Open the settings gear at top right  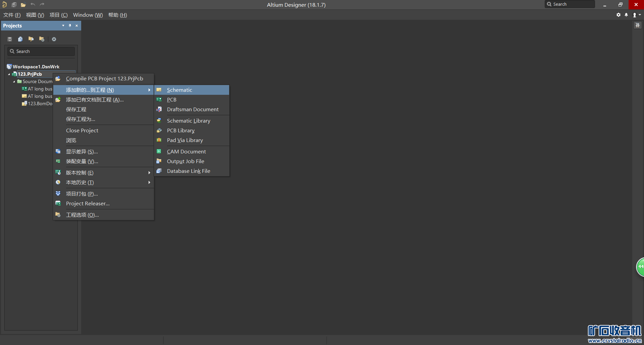[x=619, y=15]
